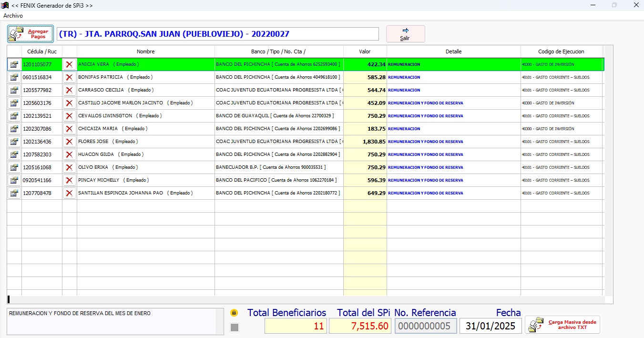Select the Valor column header
Image resolution: width=644 pixels, height=338 pixels.
coord(365,51)
